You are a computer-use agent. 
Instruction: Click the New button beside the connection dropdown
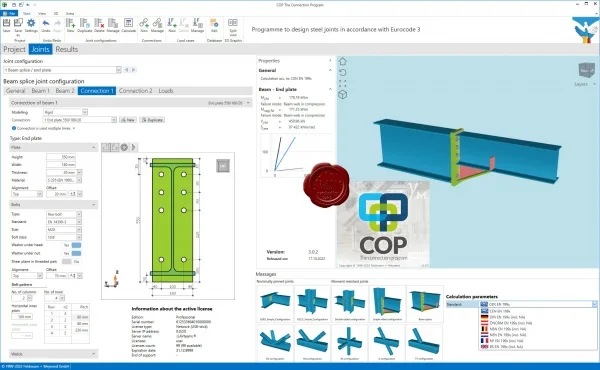[x=128, y=120]
